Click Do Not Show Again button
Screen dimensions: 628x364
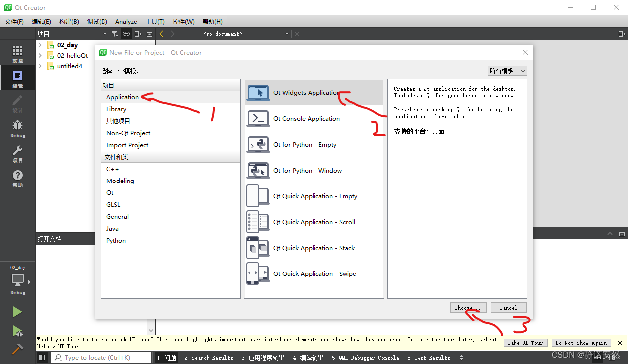click(x=581, y=343)
